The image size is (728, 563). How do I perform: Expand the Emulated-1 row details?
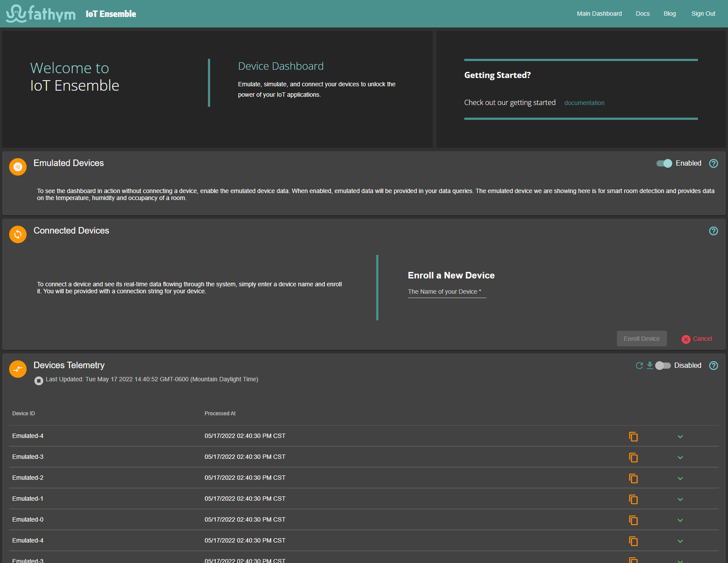coord(680,499)
